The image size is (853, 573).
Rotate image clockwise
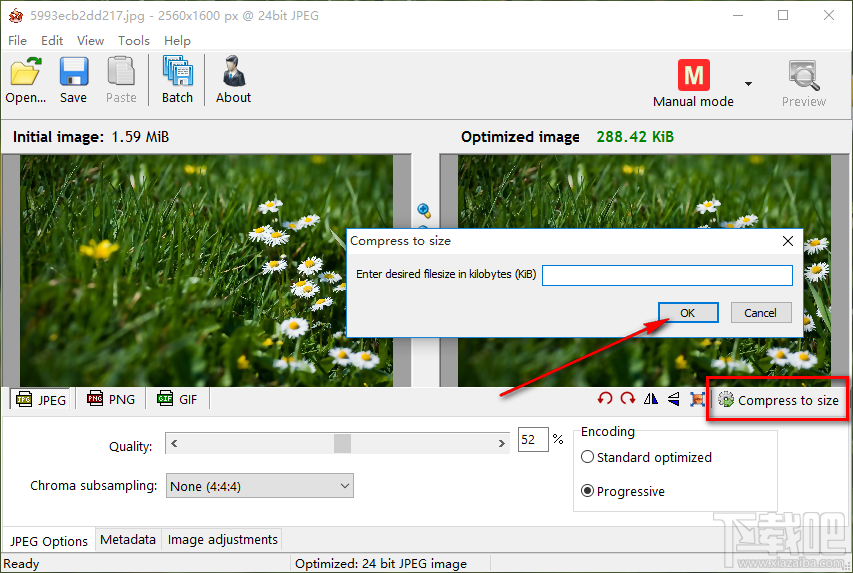(628, 399)
